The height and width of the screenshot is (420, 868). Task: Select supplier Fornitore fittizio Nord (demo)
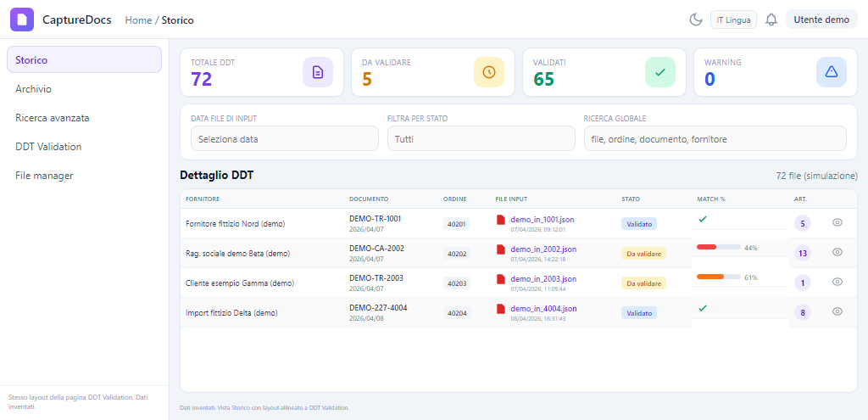[x=236, y=224]
